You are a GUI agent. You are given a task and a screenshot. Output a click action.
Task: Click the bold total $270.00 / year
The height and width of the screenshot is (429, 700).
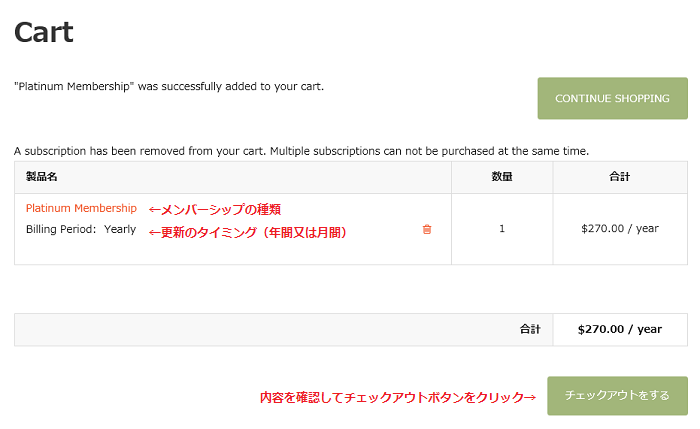[x=620, y=329]
